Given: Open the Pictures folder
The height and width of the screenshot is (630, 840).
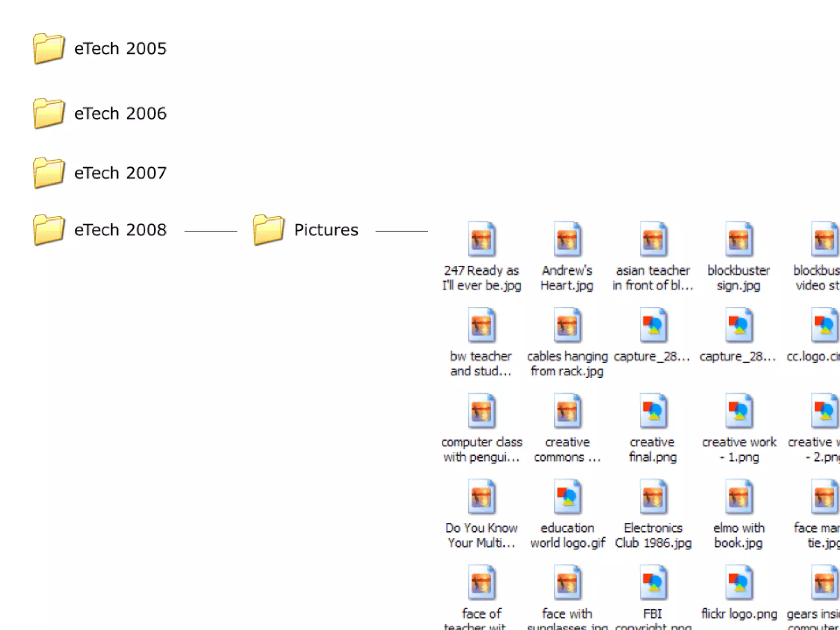Looking at the screenshot, I should point(269,230).
